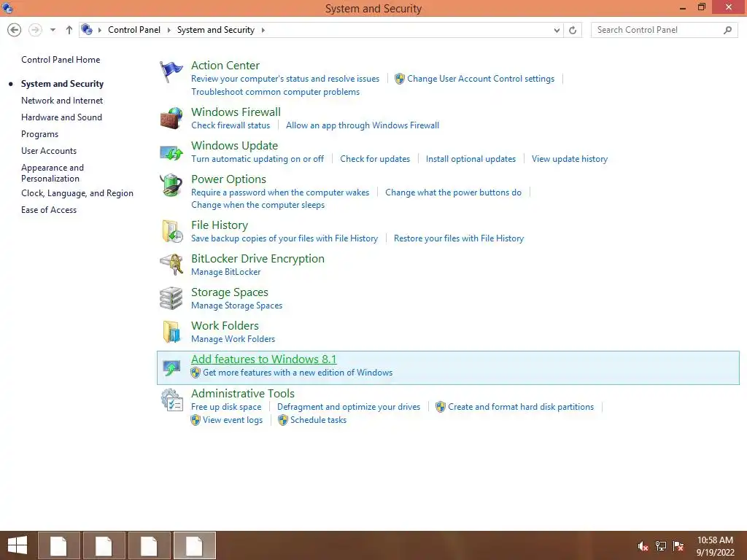Click the Action Center flag icon

click(x=171, y=72)
